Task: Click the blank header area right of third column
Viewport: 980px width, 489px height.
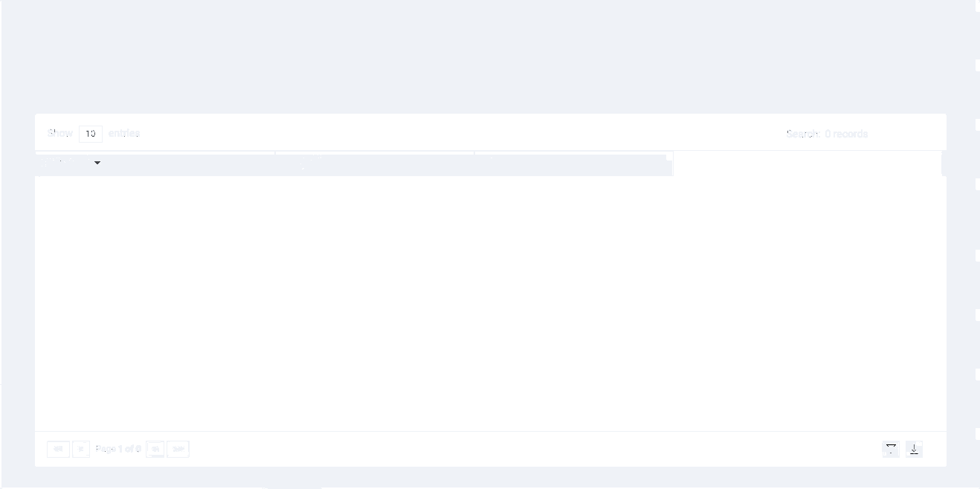Action: click(807, 163)
